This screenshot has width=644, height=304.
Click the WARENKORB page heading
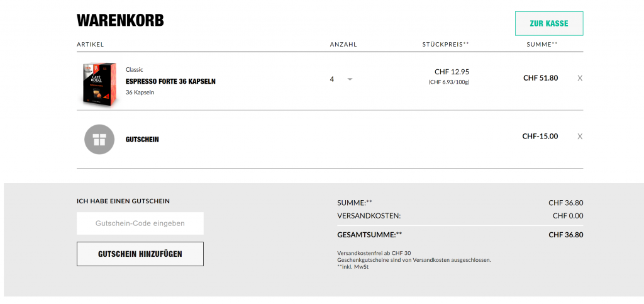(x=120, y=20)
